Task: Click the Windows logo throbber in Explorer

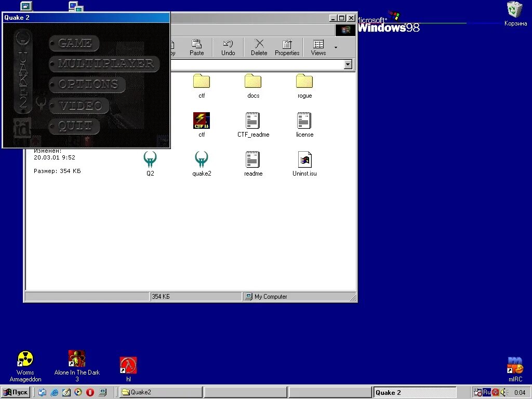Action: coord(345,30)
